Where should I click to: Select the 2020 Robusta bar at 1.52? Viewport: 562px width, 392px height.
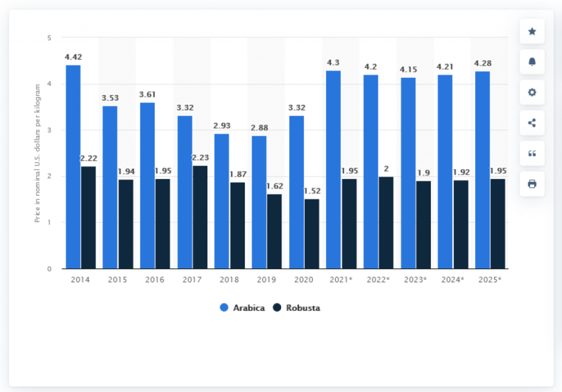[312, 233]
